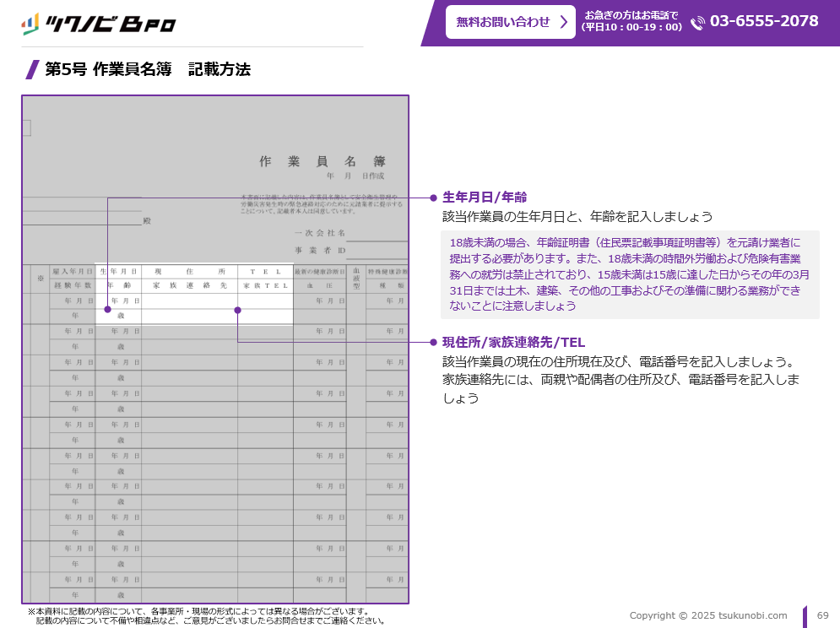
Task: Click the お急ぎの方はお電話で text
Action: [631, 15]
